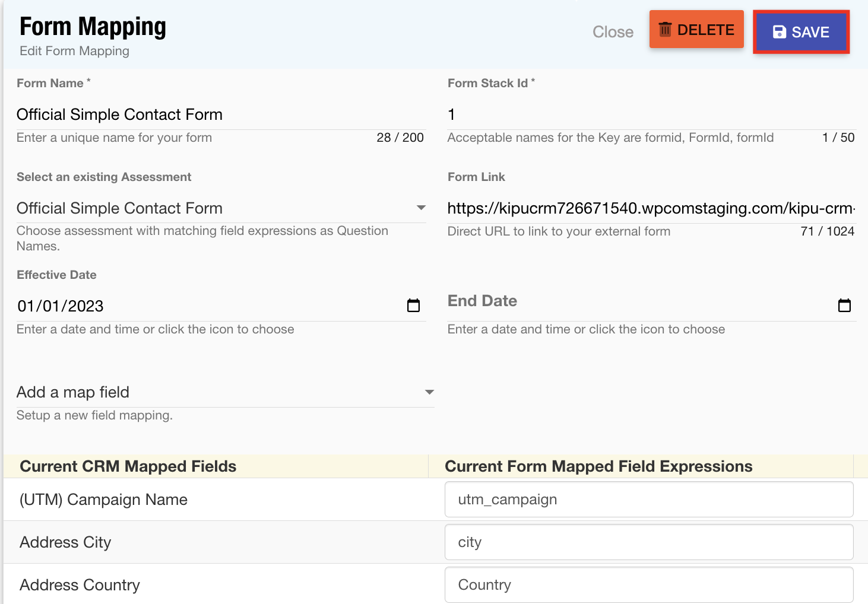Image resolution: width=868 pixels, height=604 pixels.
Task: Expand the Add a map field dropdown
Action: click(x=429, y=392)
